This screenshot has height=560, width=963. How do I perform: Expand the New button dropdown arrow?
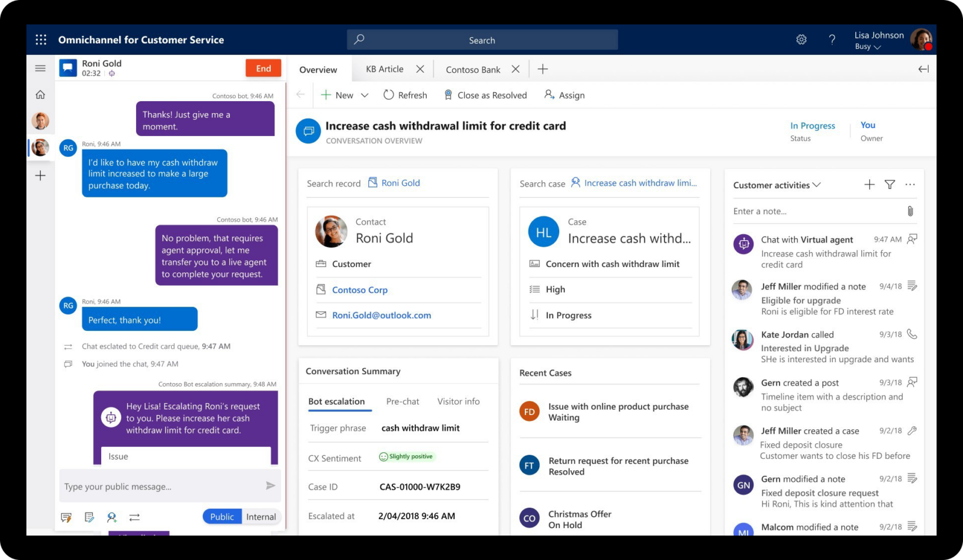pyautogui.click(x=364, y=95)
